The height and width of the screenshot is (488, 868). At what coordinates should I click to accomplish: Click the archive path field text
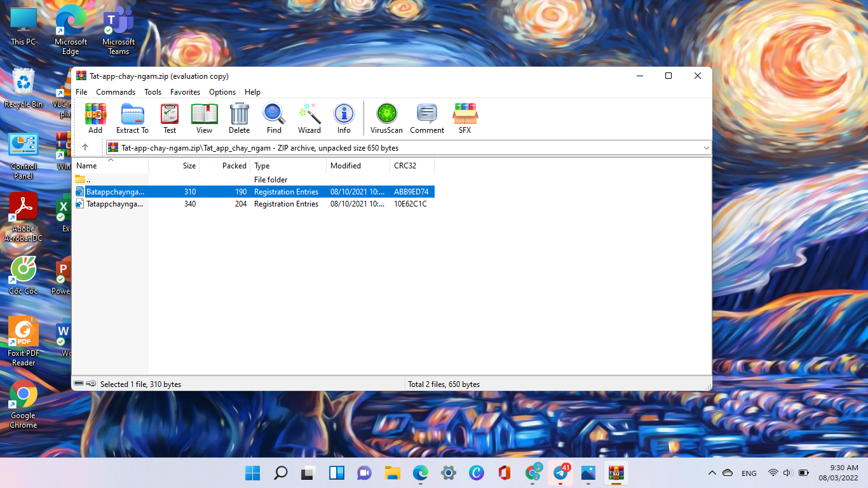260,147
